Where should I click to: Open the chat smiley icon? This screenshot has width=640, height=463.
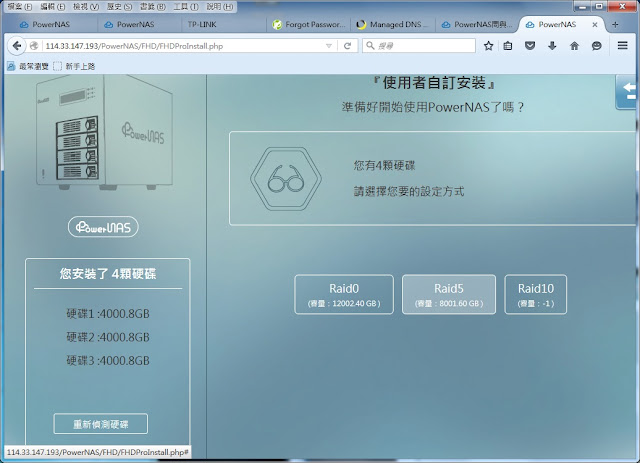tap(596, 46)
